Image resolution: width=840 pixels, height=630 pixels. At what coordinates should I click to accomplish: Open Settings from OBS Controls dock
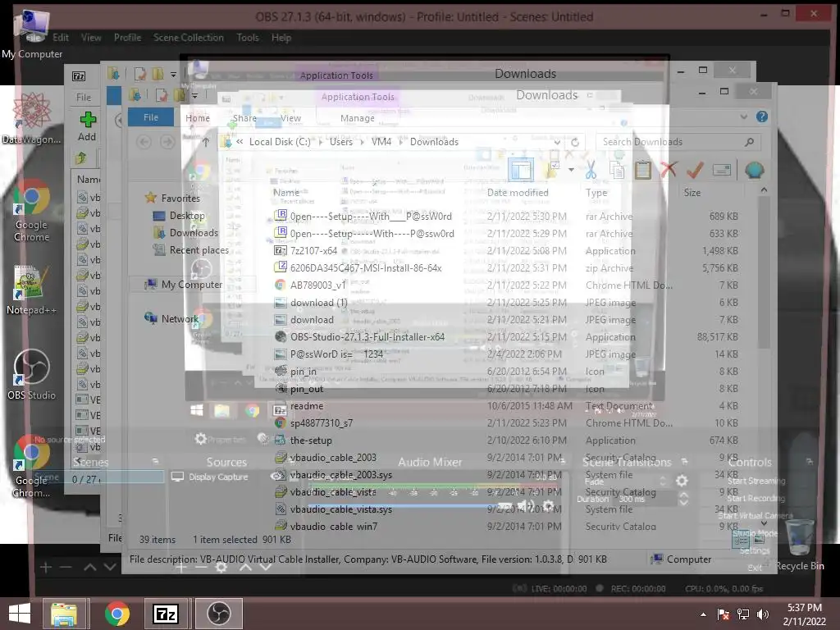click(x=755, y=550)
